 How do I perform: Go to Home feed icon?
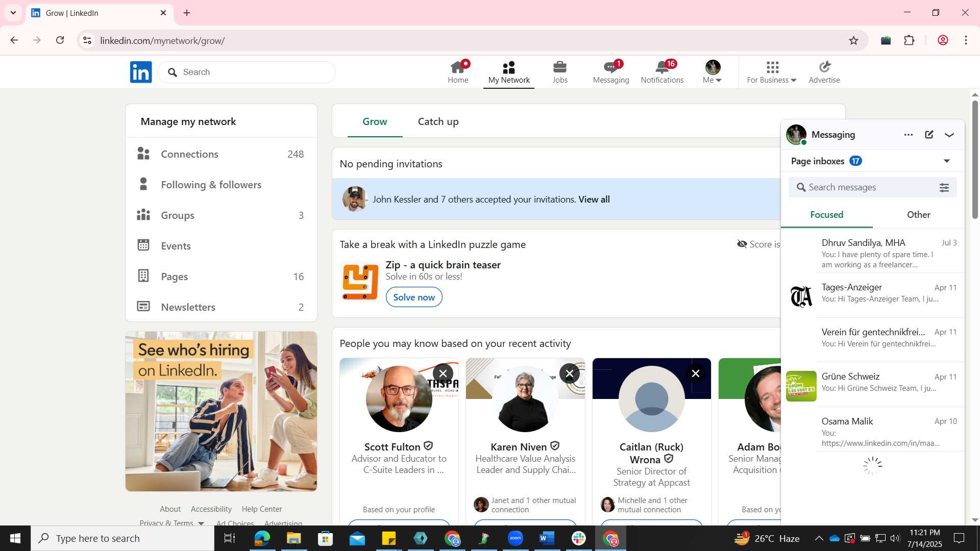tap(458, 72)
